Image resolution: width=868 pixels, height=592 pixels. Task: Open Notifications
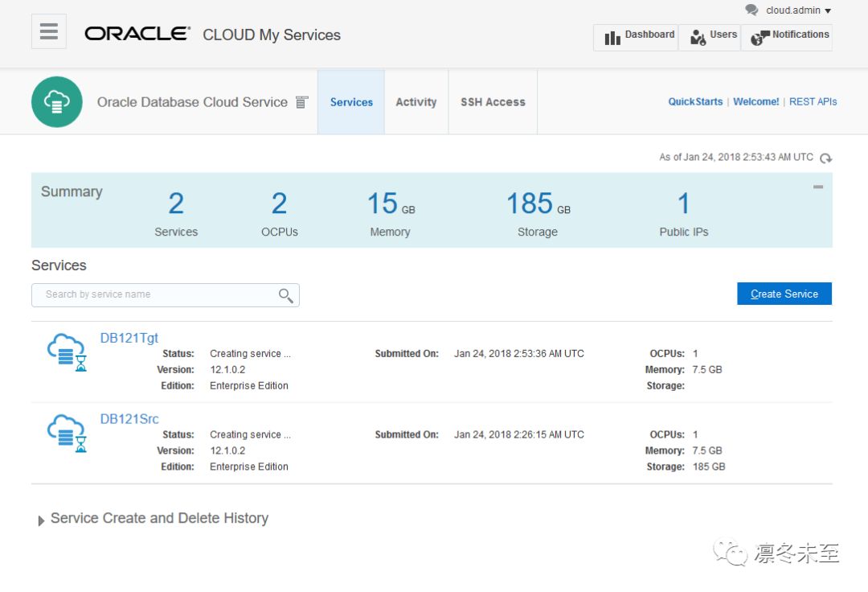coord(787,37)
